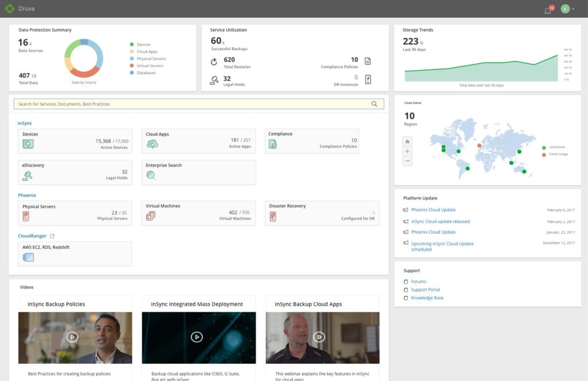Click the Operational legend entry
Image resolution: width=588 pixels, height=381 pixels.
(553, 147)
